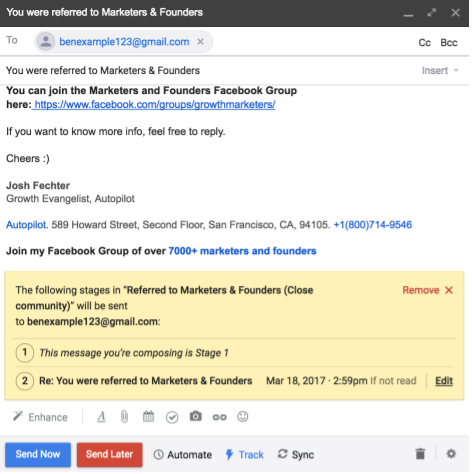Toggle the Sync option

(296, 455)
